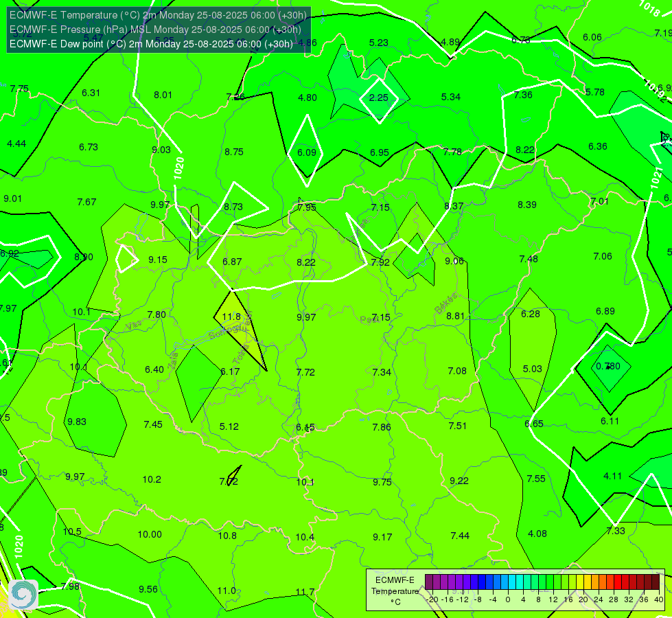Click the 7.78 value on the map
Screen dimensions: 672x618
pyautogui.click(x=452, y=152)
